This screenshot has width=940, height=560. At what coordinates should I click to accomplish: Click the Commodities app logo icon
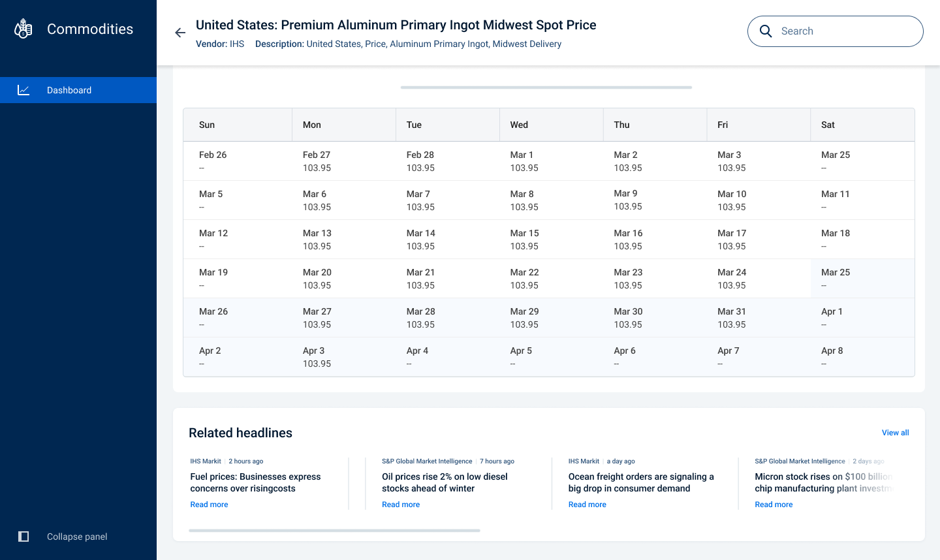click(x=23, y=28)
